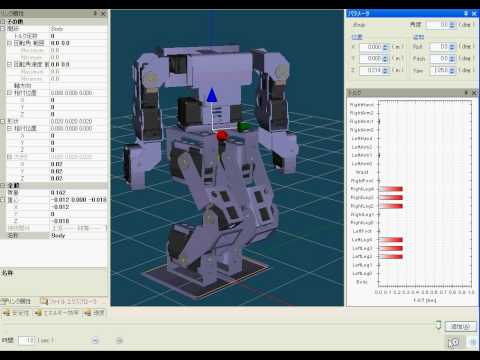Collapse the grey category header above the 0.162 row

point(3,185)
